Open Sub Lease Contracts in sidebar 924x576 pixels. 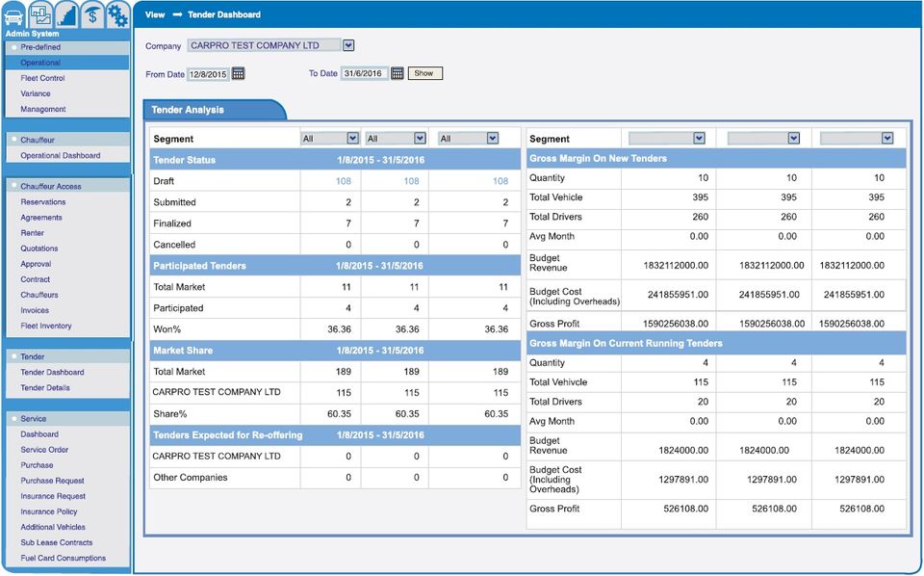tap(57, 542)
